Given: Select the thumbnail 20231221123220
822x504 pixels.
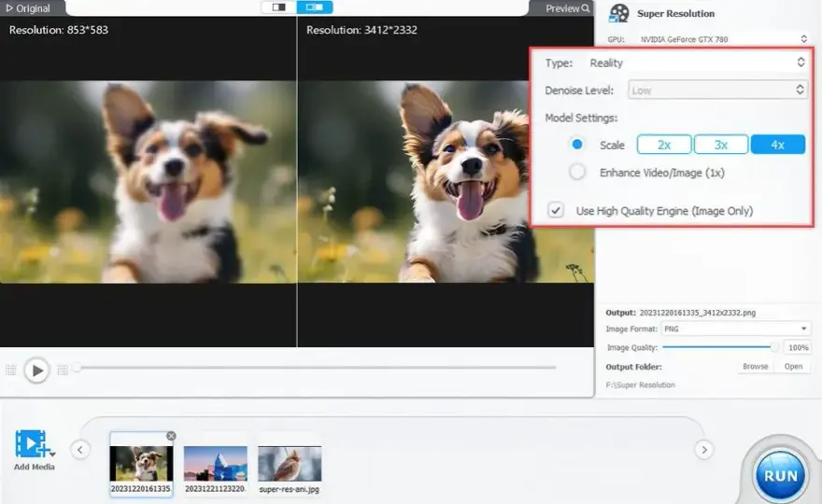Looking at the screenshot, I should click(216, 464).
